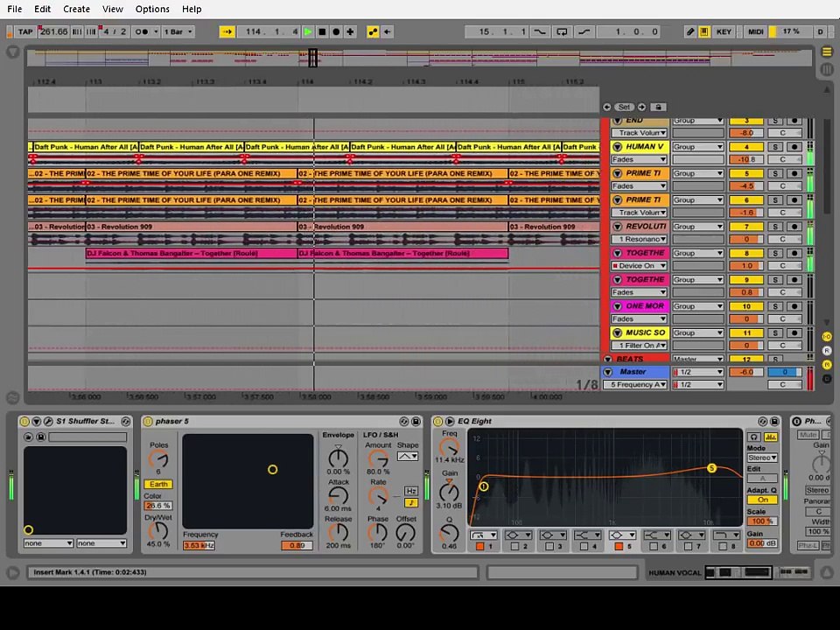Toggle the Follow playback arrow button
The width and height of the screenshot is (840, 630).
click(x=227, y=31)
